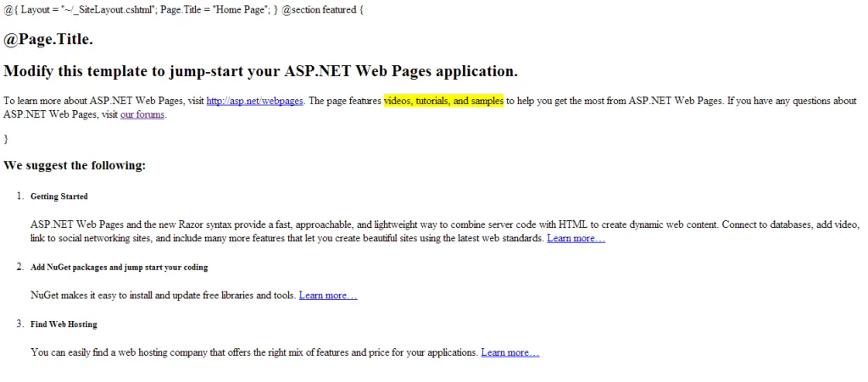This screenshot has height=382, width=868.
Task: Select 'Add NuGet packages and jump start your coding'
Action: pos(119,267)
